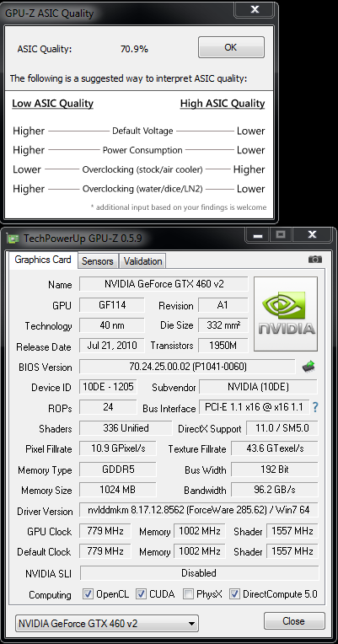Click the Name field value
This screenshot has width=338, height=644.
point(164,284)
